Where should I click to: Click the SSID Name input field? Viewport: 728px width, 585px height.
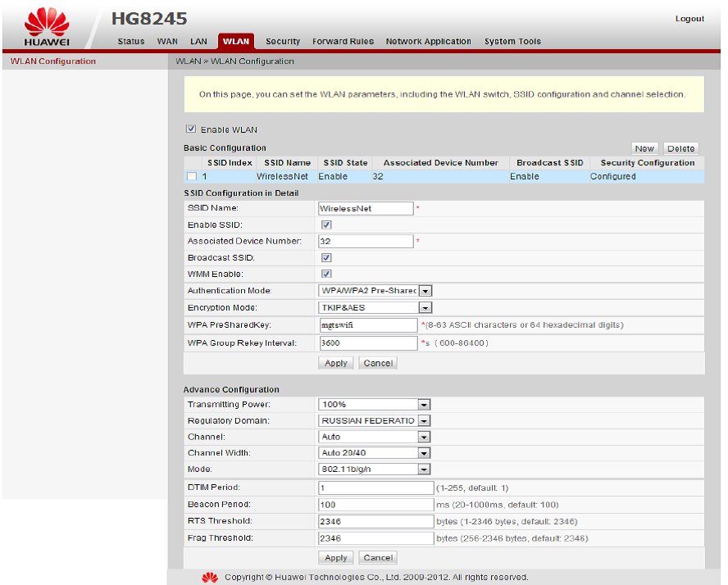(366, 208)
